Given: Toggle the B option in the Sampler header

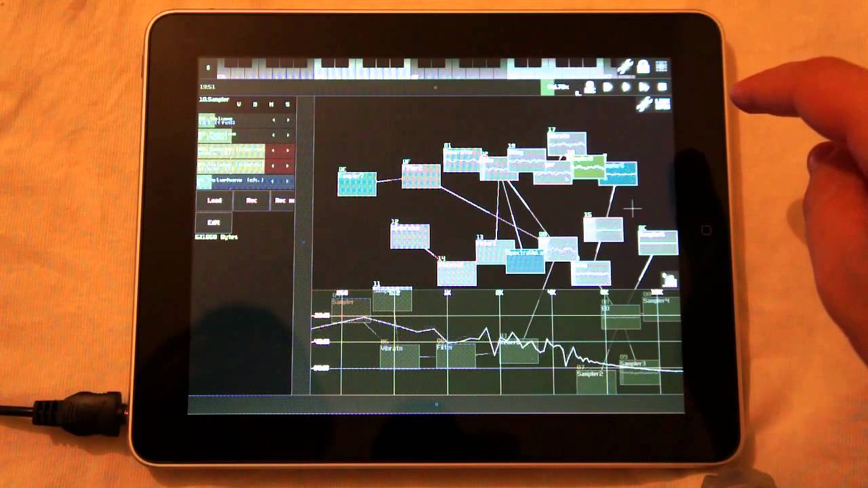Looking at the screenshot, I should (255, 104).
